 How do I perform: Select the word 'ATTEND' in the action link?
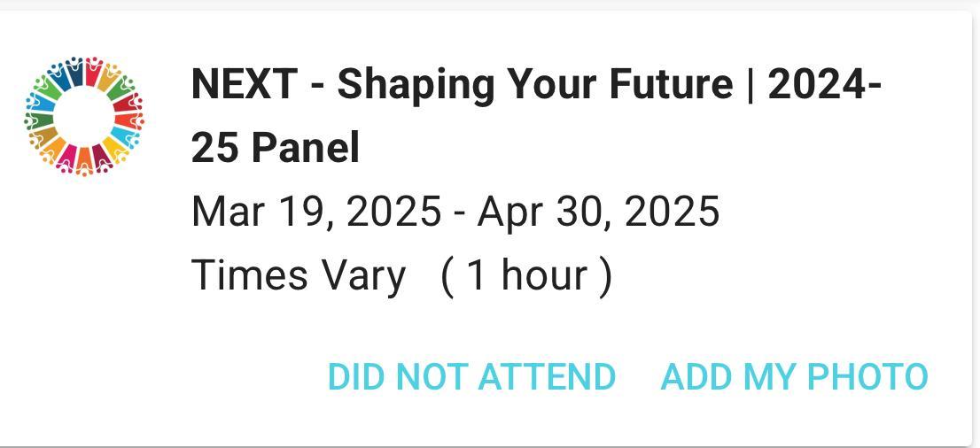click(x=547, y=376)
